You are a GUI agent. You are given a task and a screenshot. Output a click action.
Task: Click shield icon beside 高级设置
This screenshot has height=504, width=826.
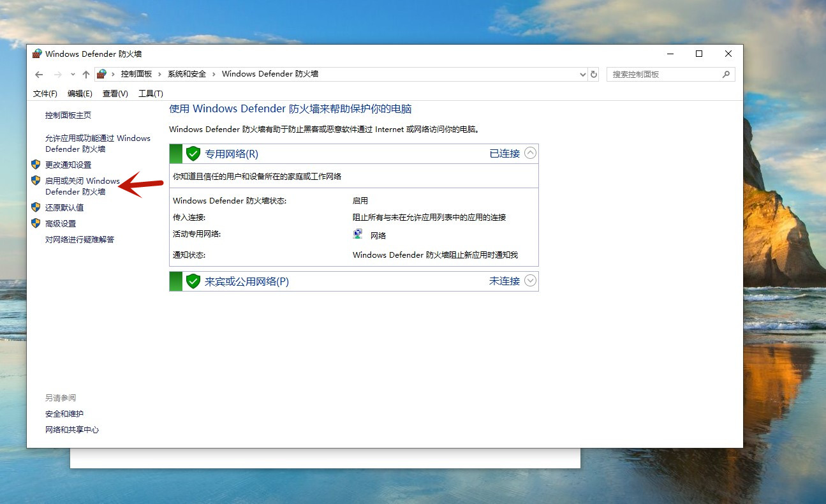point(36,223)
